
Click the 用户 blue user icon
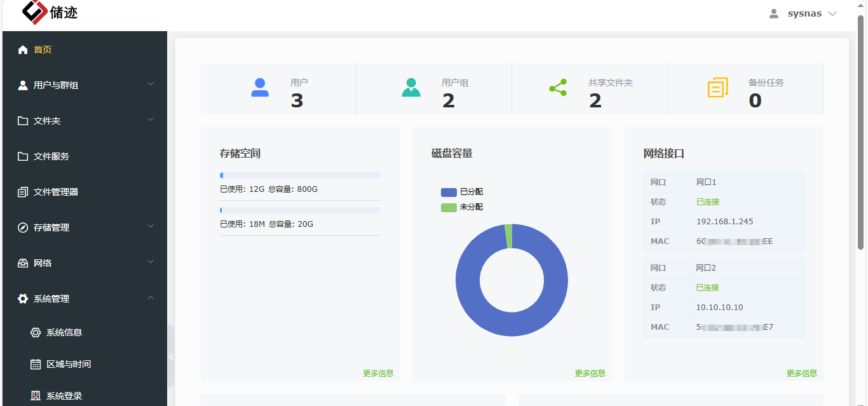tap(260, 88)
